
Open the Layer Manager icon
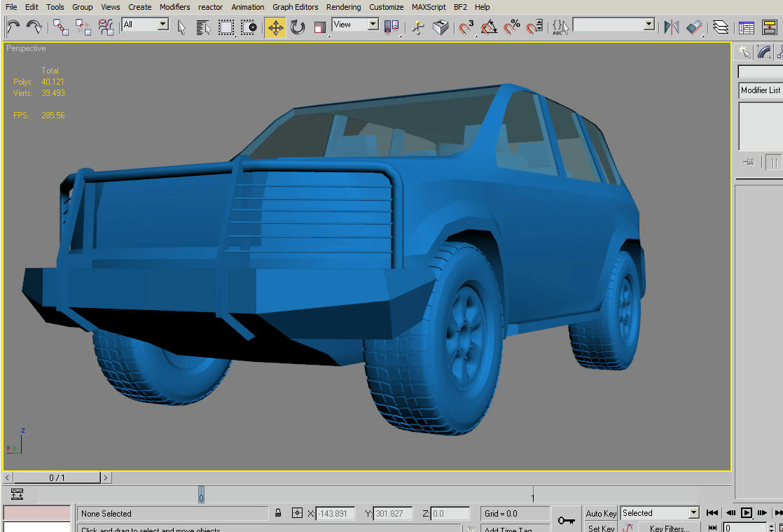pyautogui.click(x=721, y=27)
